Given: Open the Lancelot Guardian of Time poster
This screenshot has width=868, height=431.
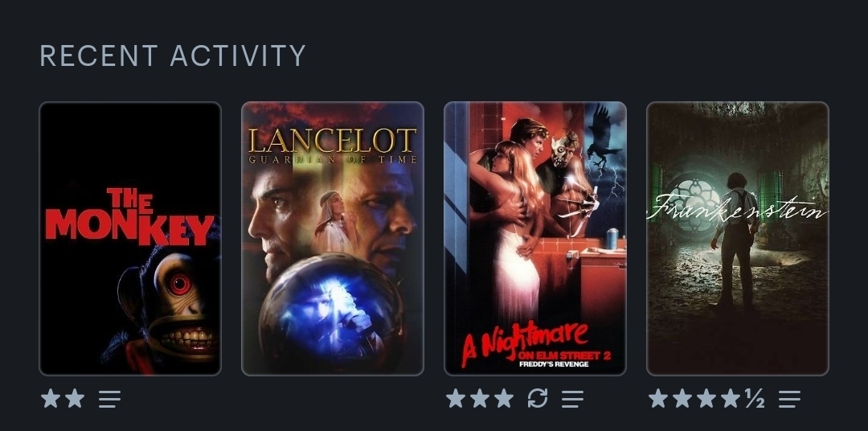Looking at the screenshot, I should point(333,239).
